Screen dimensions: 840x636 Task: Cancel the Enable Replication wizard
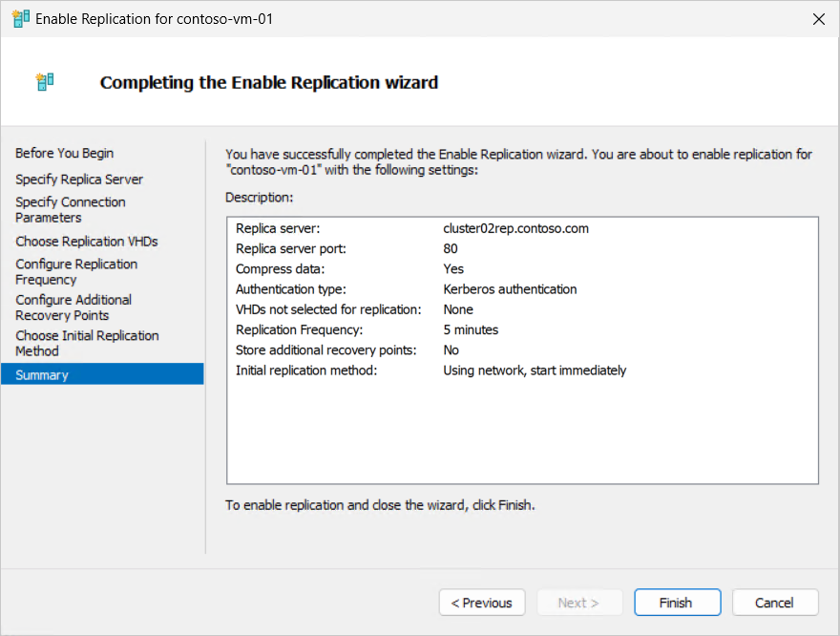(775, 603)
